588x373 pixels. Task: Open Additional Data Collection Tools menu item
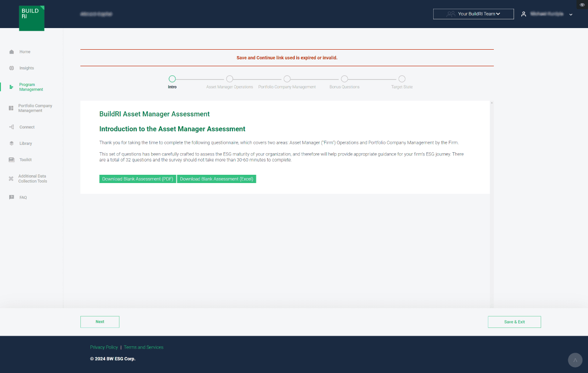pos(33,178)
